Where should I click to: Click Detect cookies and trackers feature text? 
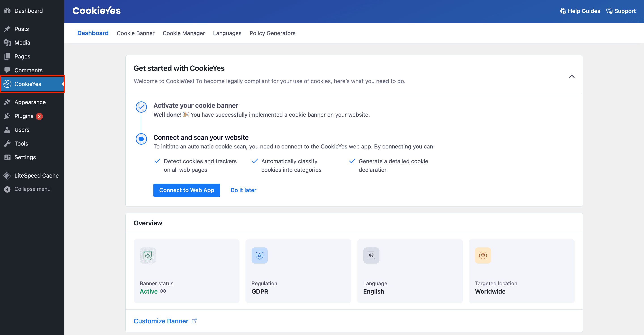[200, 165]
